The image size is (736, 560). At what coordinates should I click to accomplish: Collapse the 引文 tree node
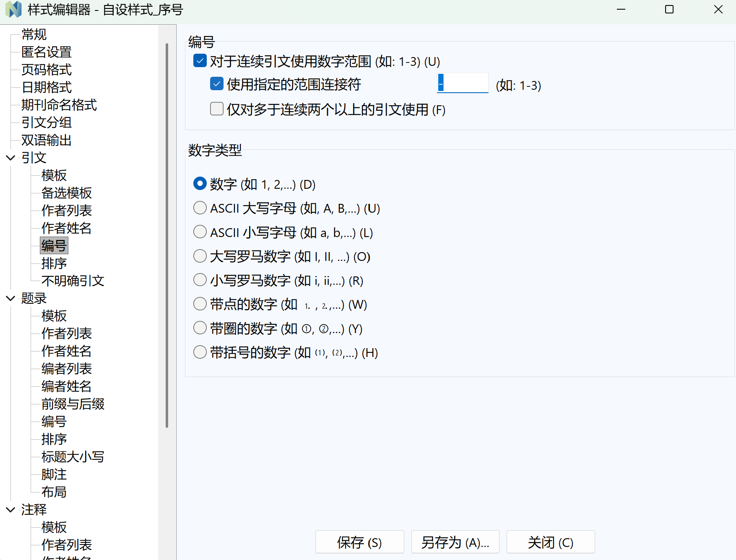[10, 158]
